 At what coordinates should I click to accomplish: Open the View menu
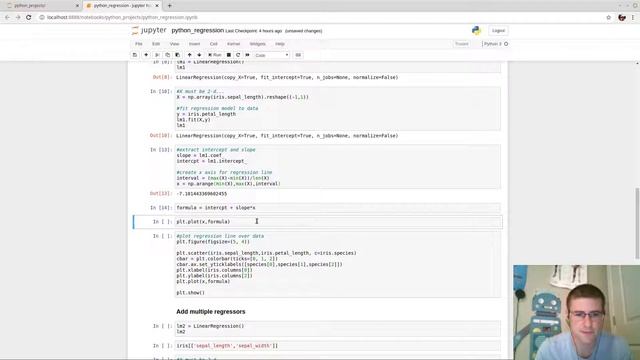(174, 44)
